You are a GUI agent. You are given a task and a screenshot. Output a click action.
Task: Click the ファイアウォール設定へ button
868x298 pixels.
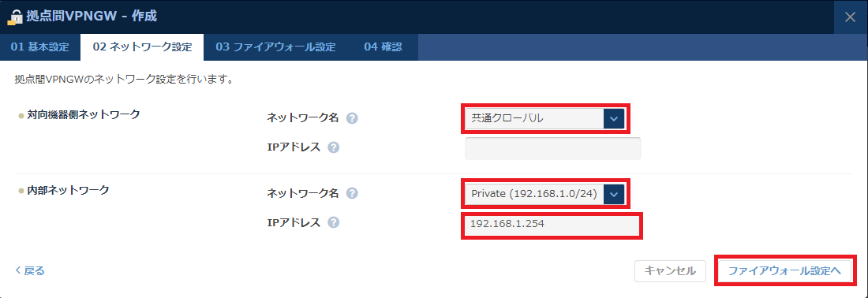tap(784, 271)
